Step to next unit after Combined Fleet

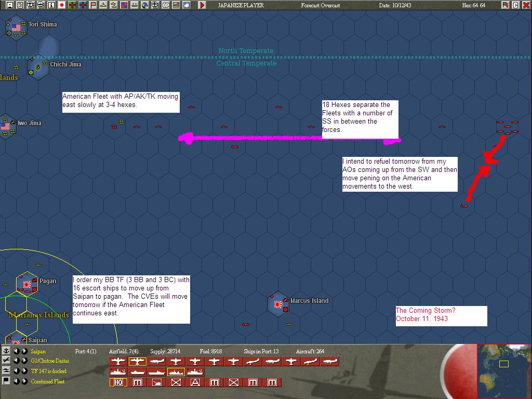coord(24,381)
